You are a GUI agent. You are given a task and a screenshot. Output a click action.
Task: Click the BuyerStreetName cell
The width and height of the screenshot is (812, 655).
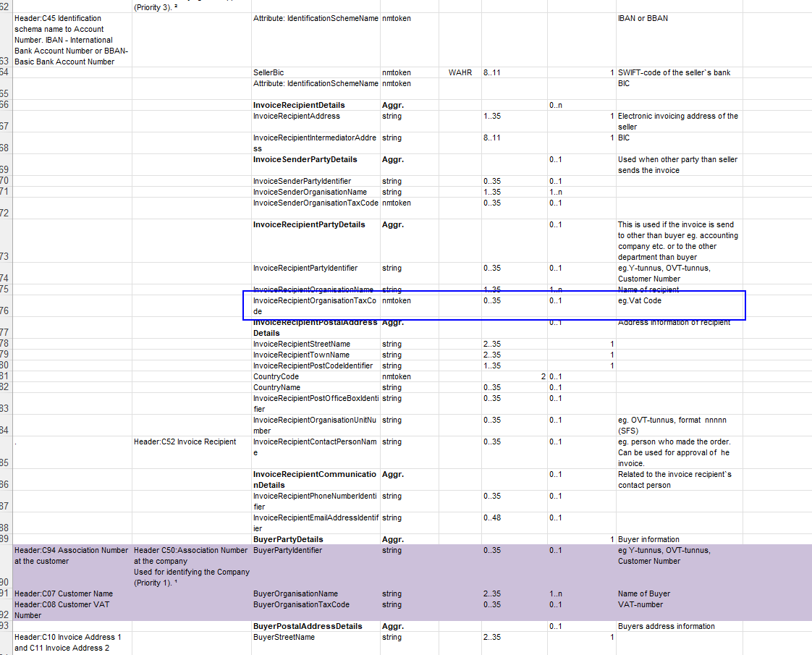pos(316,643)
